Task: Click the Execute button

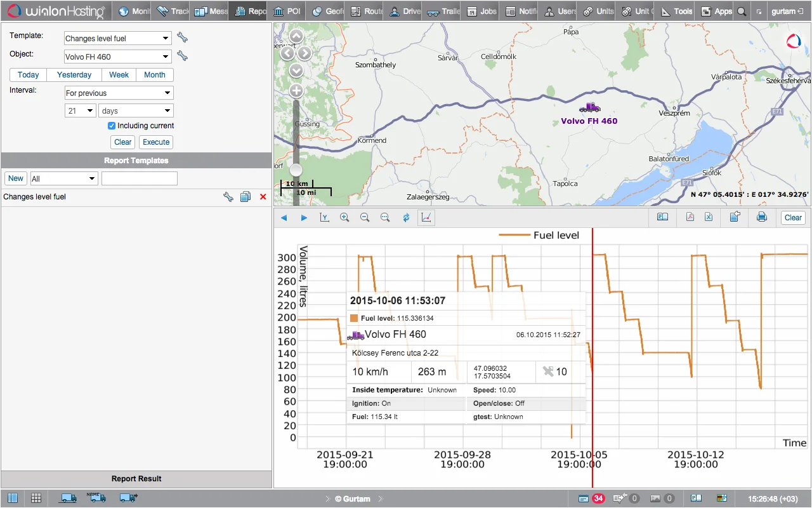Action: pyautogui.click(x=156, y=142)
